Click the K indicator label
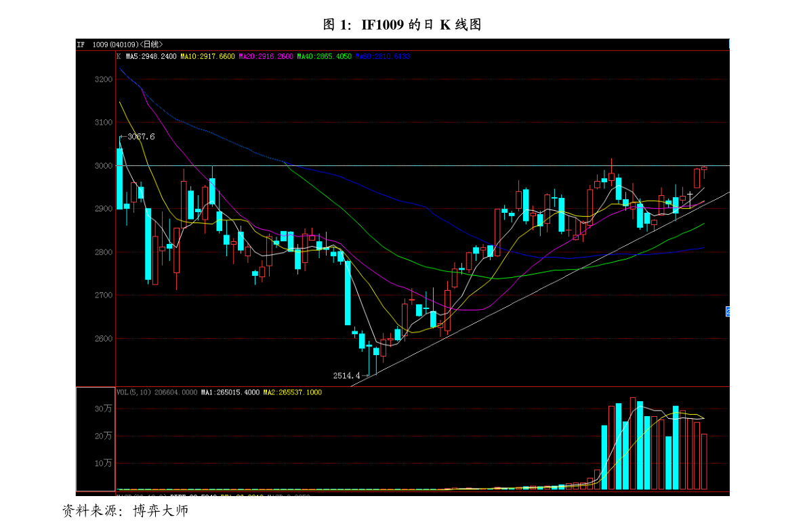The image size is (807, 532). point(119,57)
